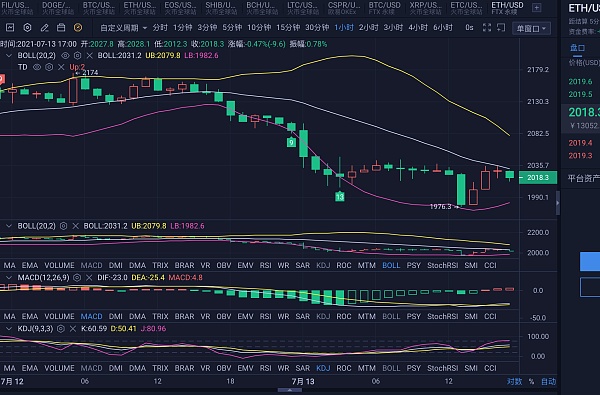Select the 6小时 interval
The height and width of the screenshot is (395, 600).
443,28
